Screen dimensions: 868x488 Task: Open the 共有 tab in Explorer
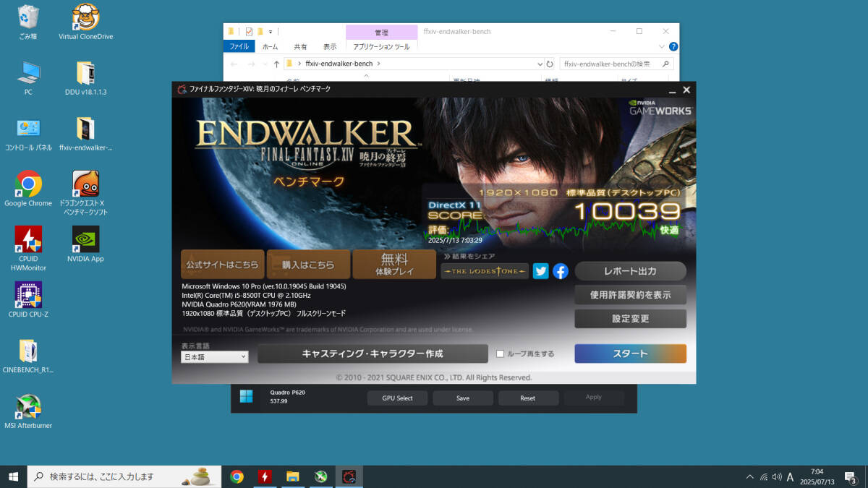[300, 46]
